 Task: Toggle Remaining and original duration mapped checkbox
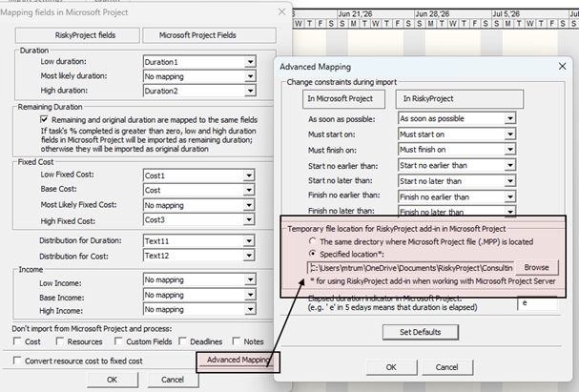44,119
